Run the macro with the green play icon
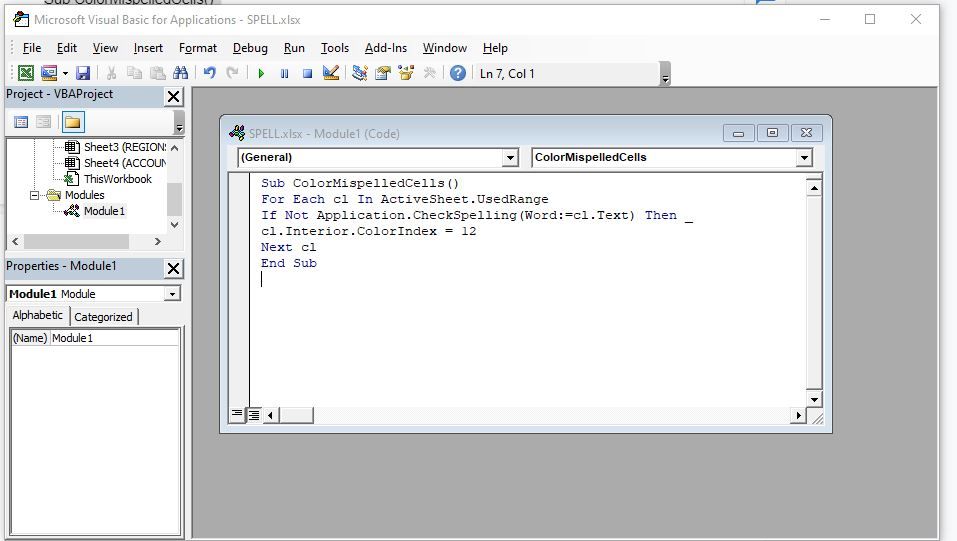The image size is (957, 541). [261, 74]
